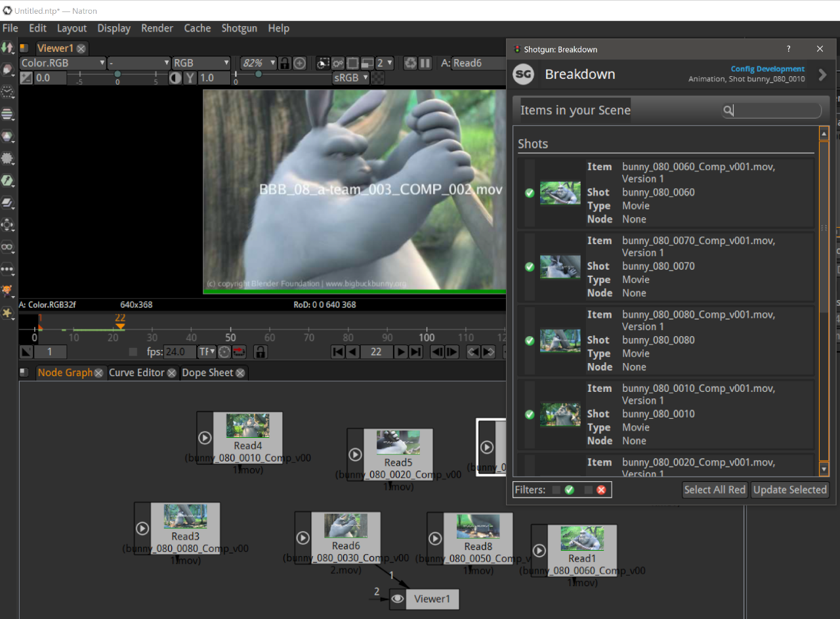
Task: Open the Image tools icon atop left toolbar
Action: tap(7, 48)
